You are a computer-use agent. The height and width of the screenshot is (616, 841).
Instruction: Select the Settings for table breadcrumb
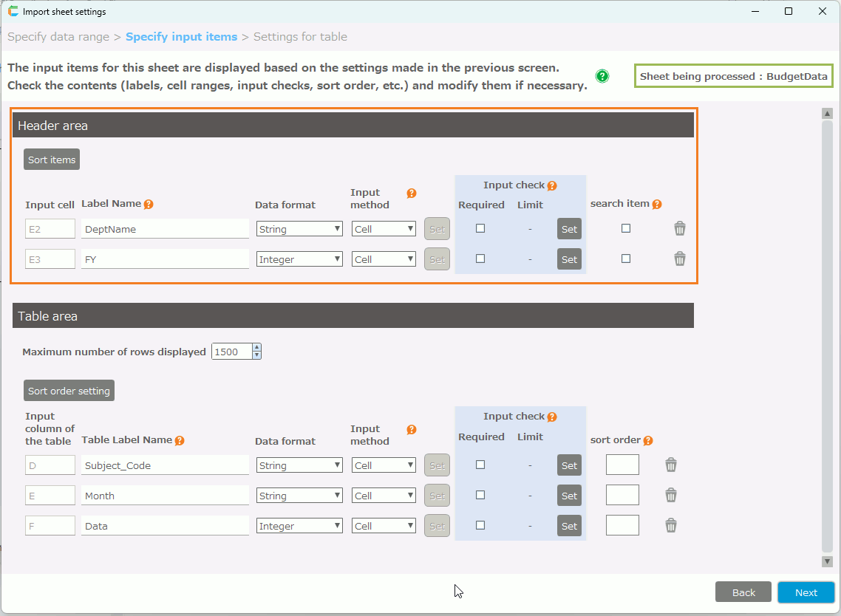pyautogui.click(x=300, y=37)
